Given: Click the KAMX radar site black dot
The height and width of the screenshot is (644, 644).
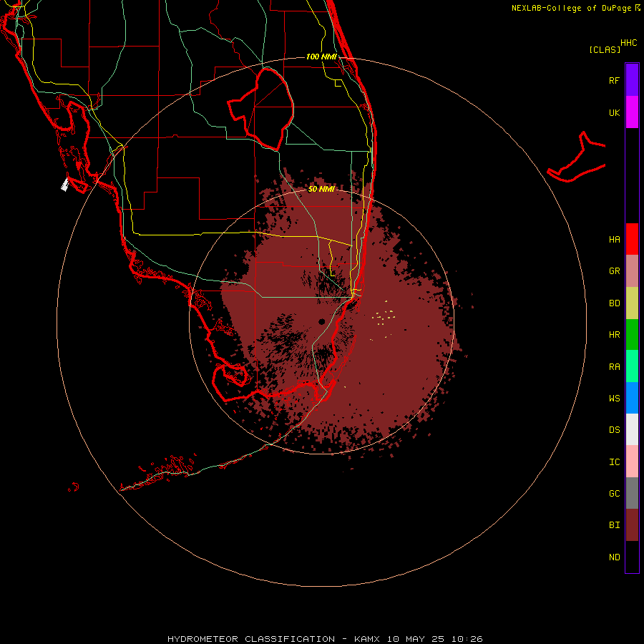Looking at the screenshot, I should click(321, 321).
